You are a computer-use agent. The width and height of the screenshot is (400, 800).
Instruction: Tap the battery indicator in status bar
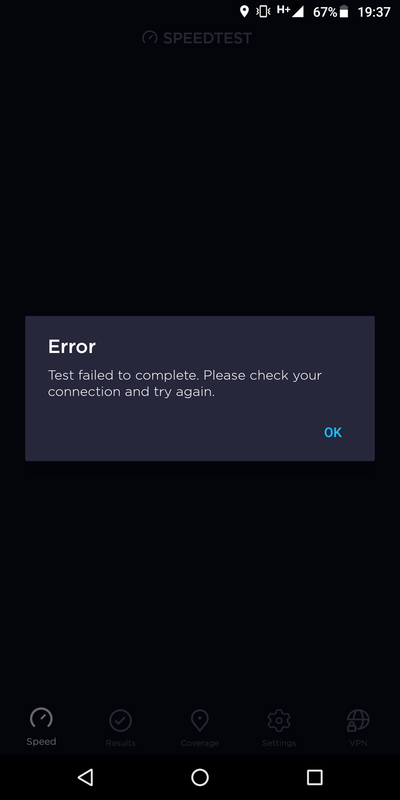point(344,12)
